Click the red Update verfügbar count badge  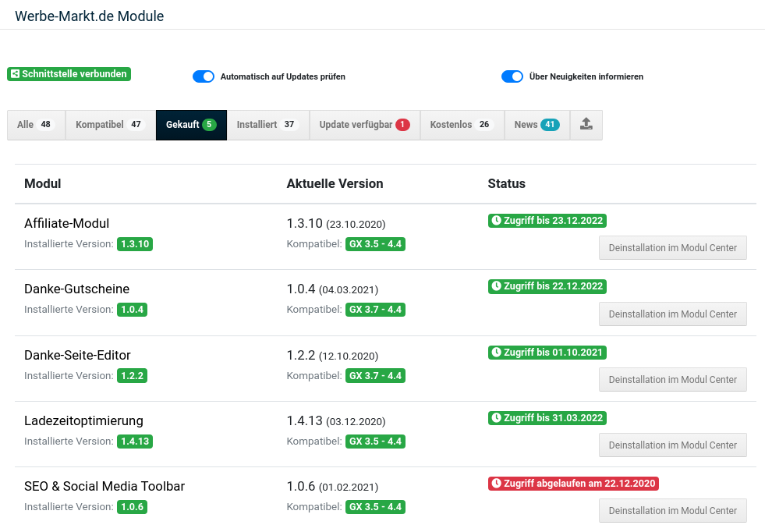coord(402,125)
